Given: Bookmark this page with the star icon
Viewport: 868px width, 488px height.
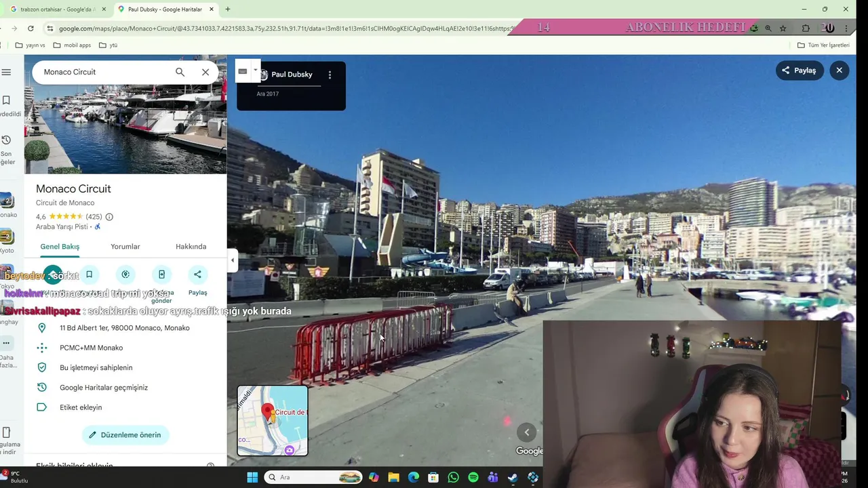Looking at the screenshot, I should [783, 28].
